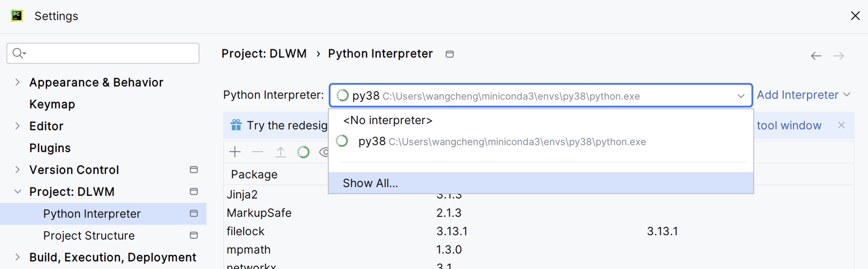Focus the settings search field
The width and height of the screenshot is (868, 269).
pos(103,53)
